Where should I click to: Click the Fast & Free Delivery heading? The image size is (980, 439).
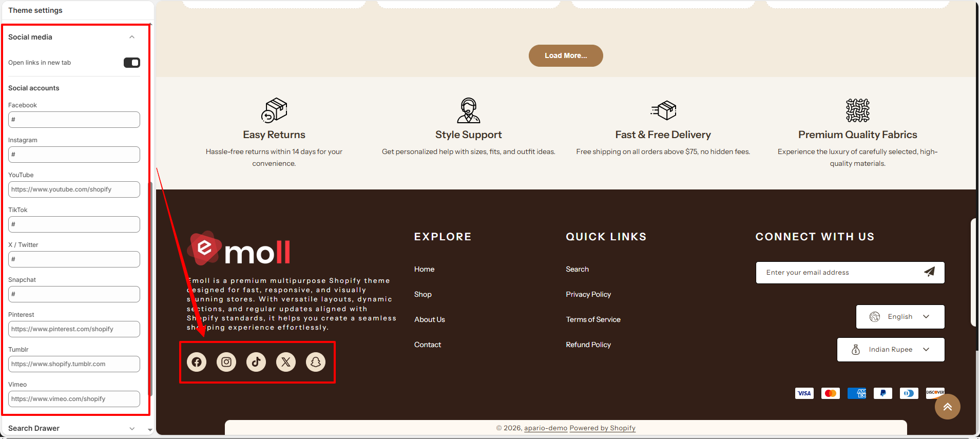click(x=663, y=135)
